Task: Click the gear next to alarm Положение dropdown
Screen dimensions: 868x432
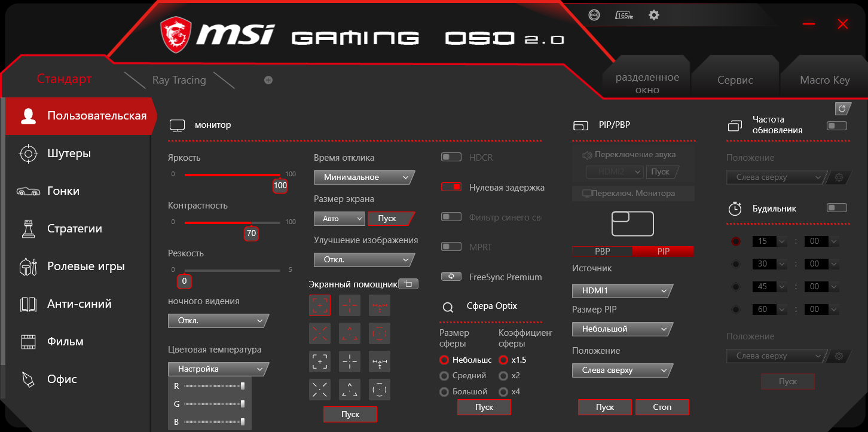Action: pyautogui.click(x=839, y=356)
